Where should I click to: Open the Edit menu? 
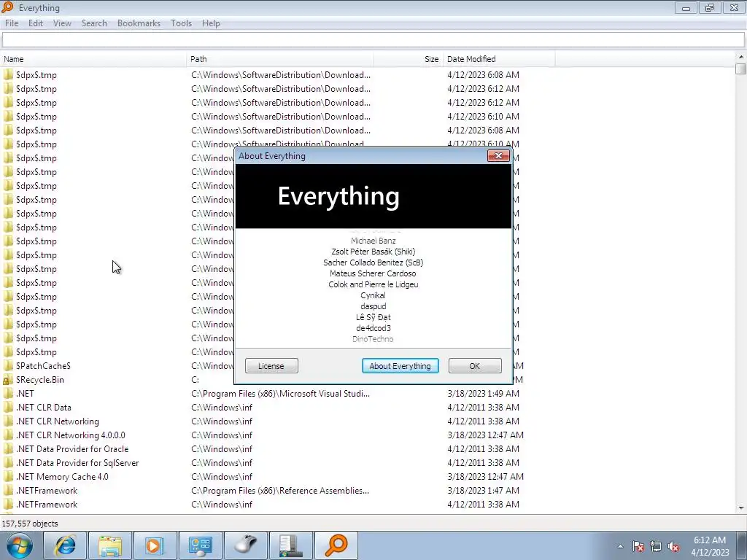(36, 23)
